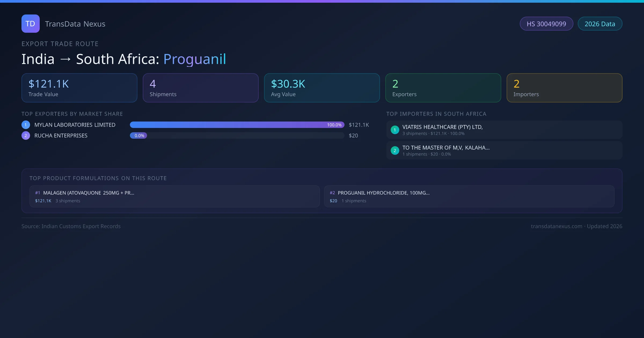The width and height of the screenshot is (644, 338).
Task: Click the TD logo icon
Action: pyautogui.click(x=30, y=24)
